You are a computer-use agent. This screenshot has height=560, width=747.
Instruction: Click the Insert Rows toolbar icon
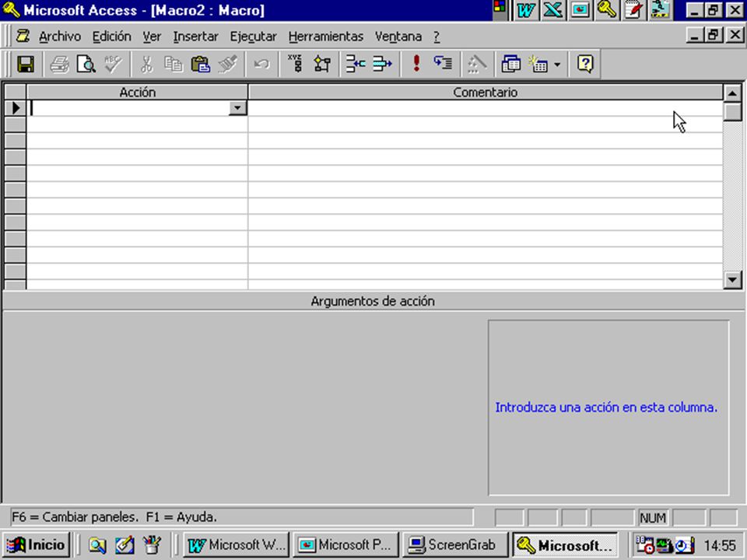point(356,64)
